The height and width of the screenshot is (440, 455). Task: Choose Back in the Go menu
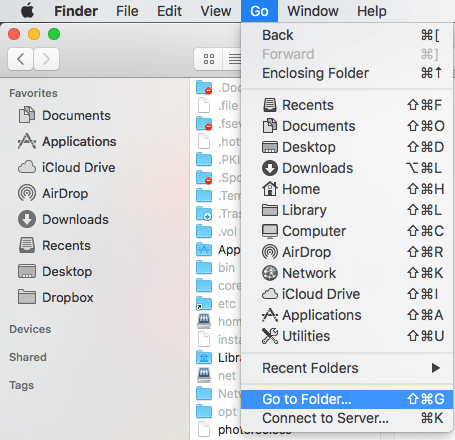click(347, 35)
